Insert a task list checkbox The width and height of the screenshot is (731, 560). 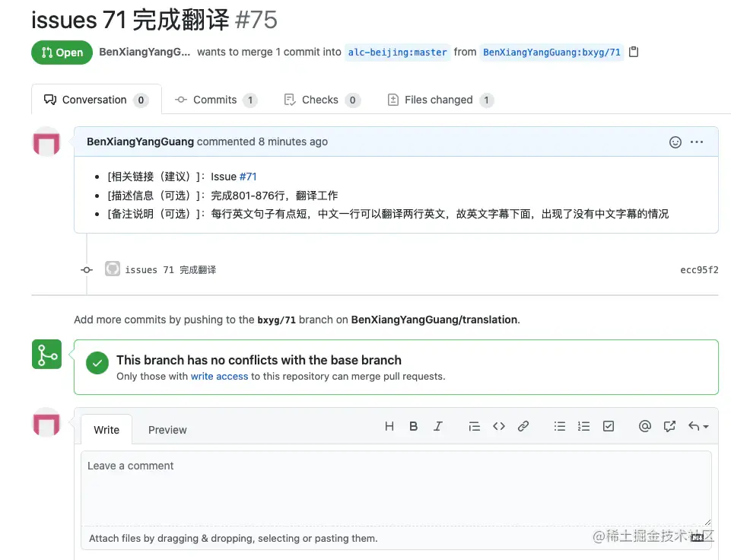pyautogui.click(x=609, y=426)
